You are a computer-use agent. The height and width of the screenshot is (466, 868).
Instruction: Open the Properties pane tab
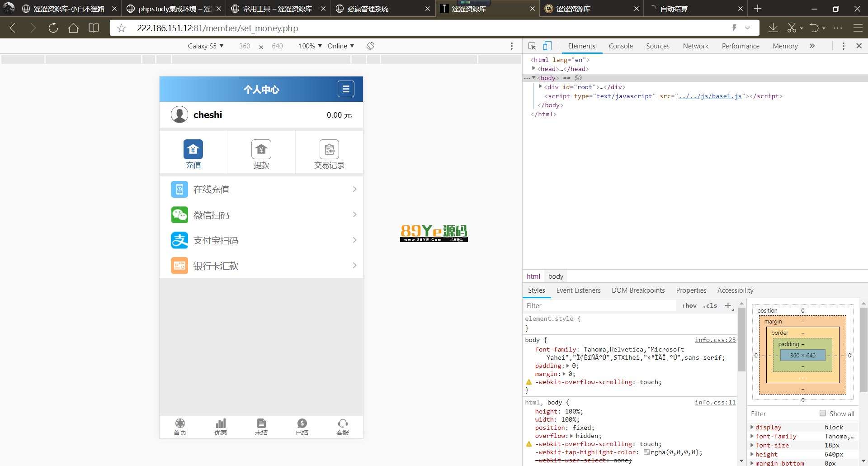pyautogui.click(x=691, y=290)
